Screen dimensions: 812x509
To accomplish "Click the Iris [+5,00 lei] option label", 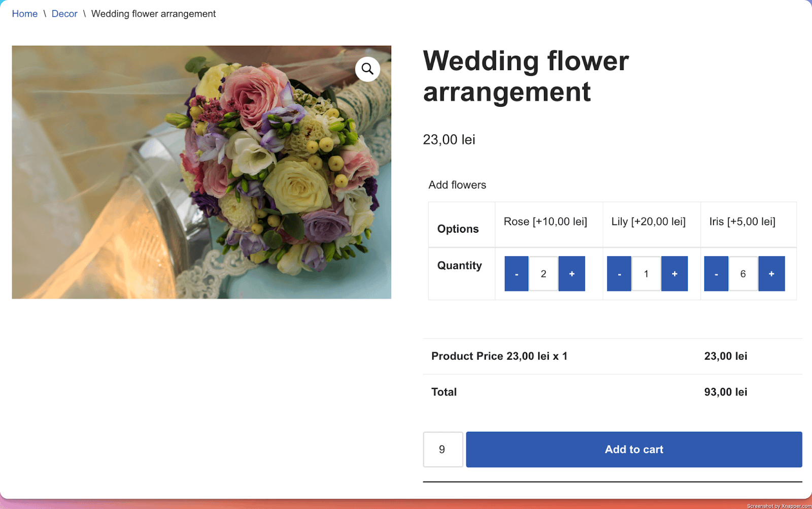I will [742, 221].
